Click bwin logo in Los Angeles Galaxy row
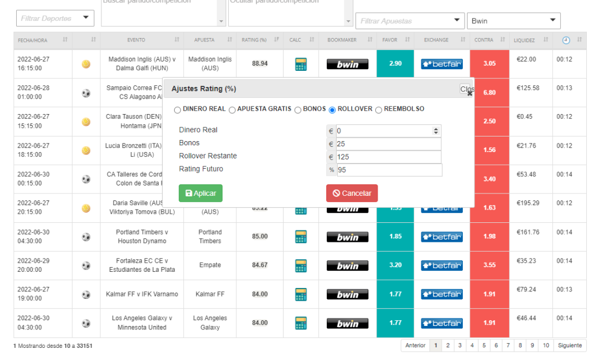Image resolution: width=603 pixels, height=364 pixels. 347,324
